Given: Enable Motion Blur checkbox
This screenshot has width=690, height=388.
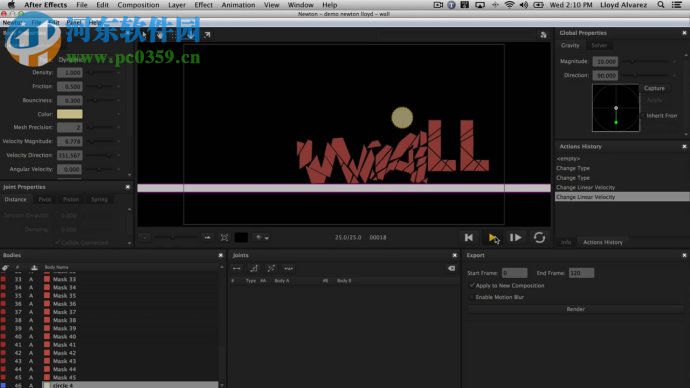Looking at the screenshot, I should coord(472,297).
